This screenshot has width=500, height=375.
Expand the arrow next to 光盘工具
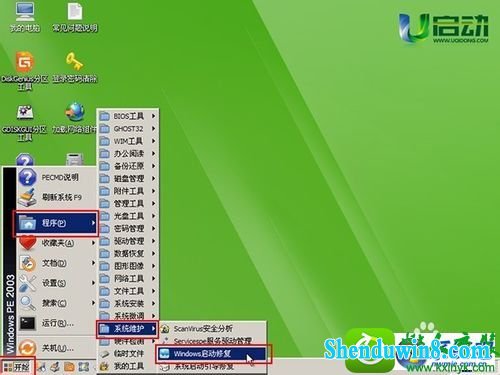click(x=154, y=216)
